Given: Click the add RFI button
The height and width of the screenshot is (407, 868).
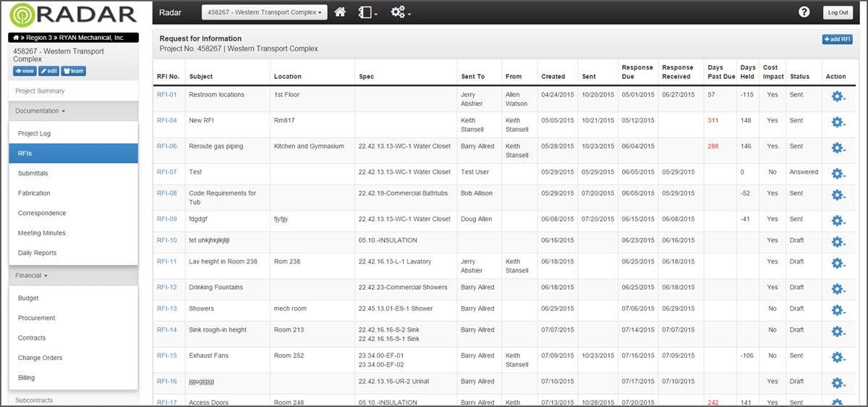Looking at the screenshot, I should click(837, 39).
